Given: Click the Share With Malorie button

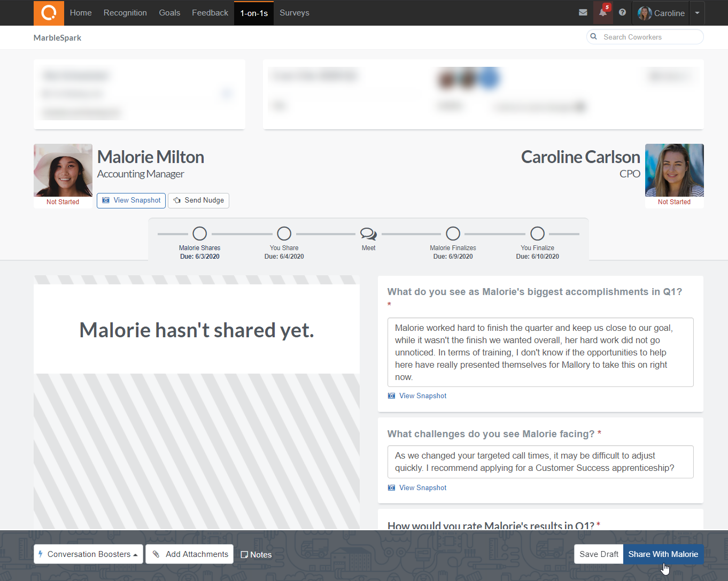Looking at the screenshot, I should point(663,554).
